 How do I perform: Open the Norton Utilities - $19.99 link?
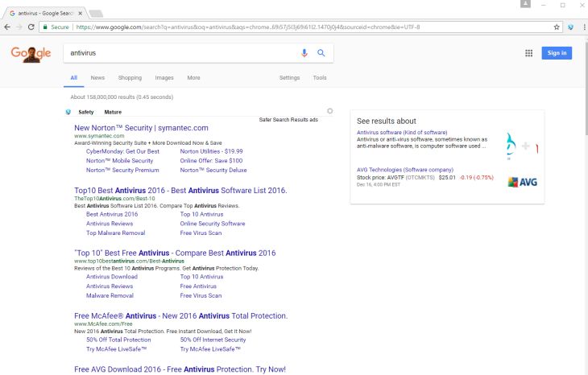click(211, 151)
